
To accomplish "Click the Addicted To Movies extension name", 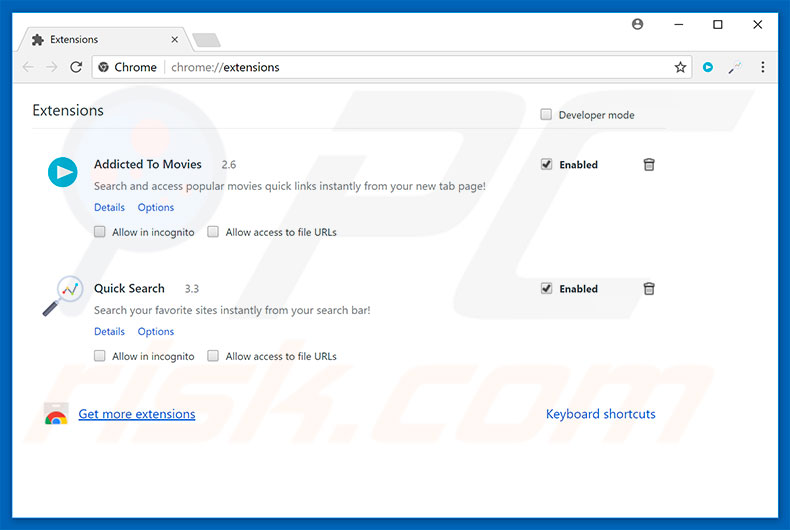I will pyautogui.click(x=148, y=164).
